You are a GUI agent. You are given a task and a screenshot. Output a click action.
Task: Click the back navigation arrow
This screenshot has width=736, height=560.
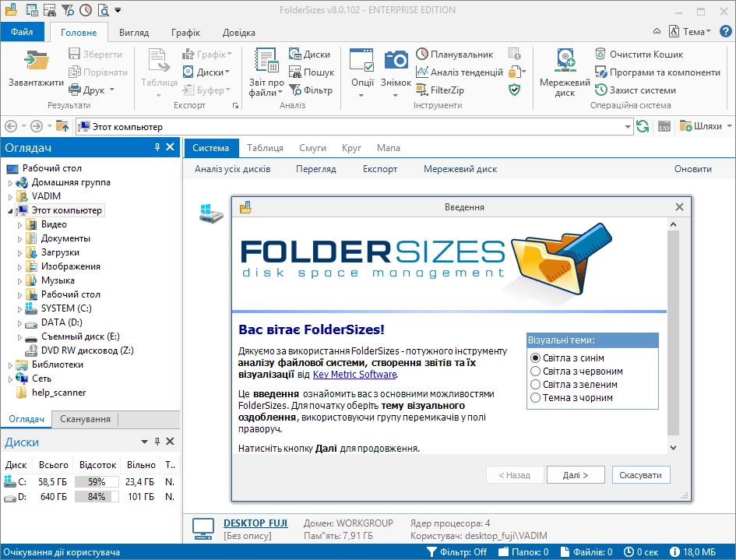[11, 126]
